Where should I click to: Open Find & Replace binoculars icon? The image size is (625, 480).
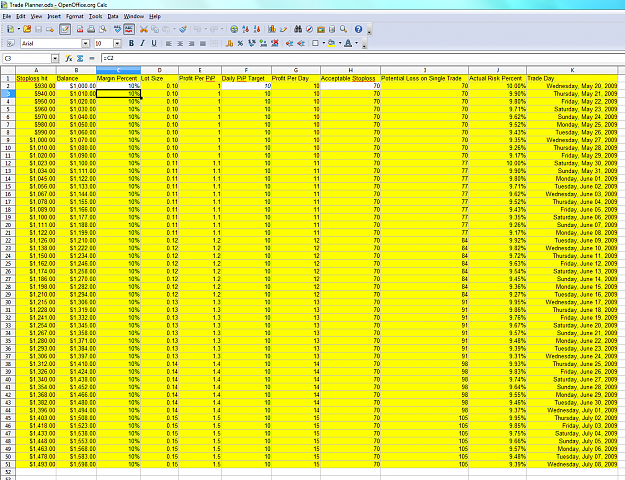[x=298, y=29]
